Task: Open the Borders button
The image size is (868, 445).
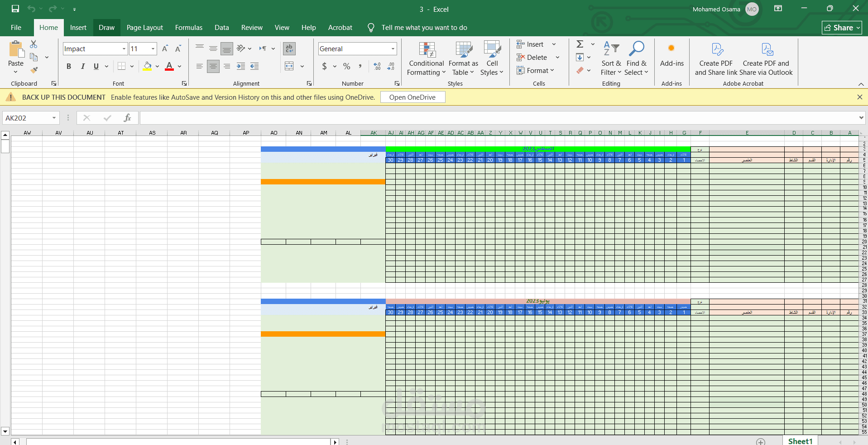Action: click(x=121, y=66)
